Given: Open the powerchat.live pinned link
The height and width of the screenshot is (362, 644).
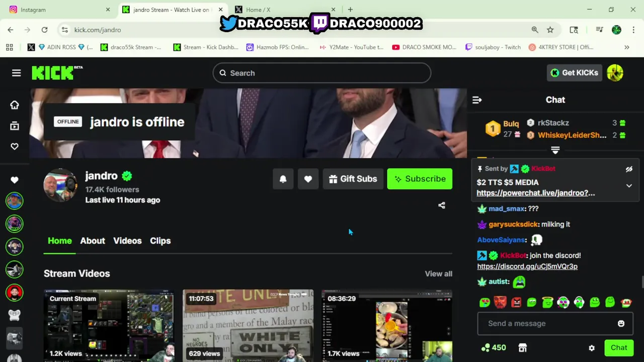Looking at the screenshot, I should click(535, 193).
